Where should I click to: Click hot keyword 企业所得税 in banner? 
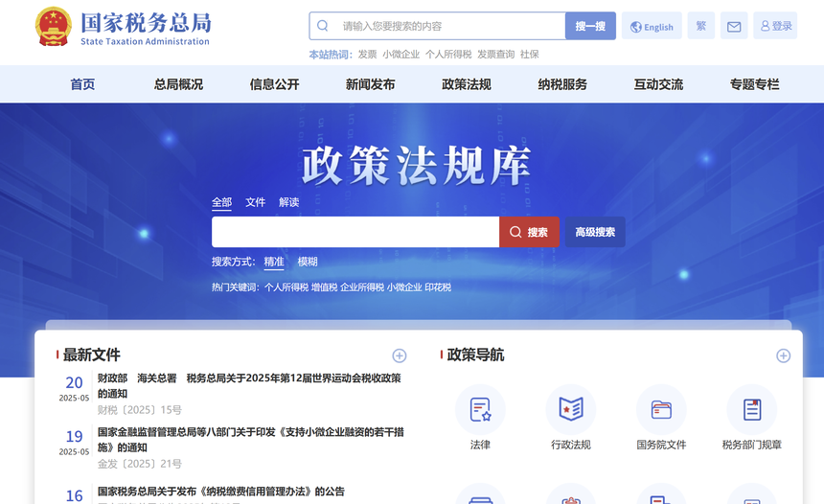[x=362, y=286]
